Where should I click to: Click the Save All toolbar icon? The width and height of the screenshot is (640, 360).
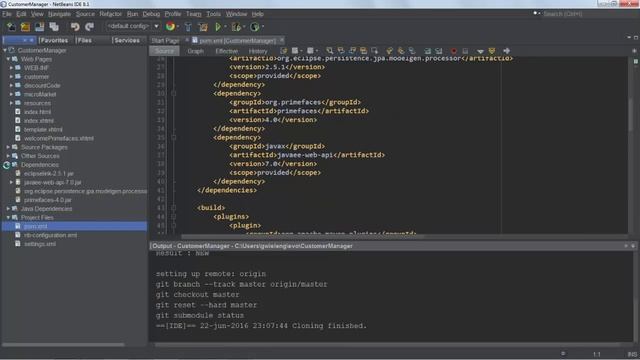click(x=54, y=27)
